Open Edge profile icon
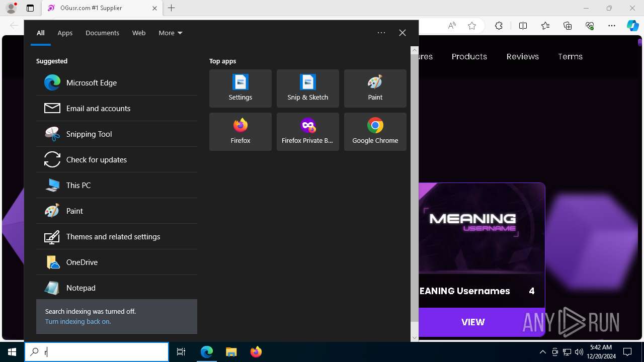644x362 pixels. [11, 8]
